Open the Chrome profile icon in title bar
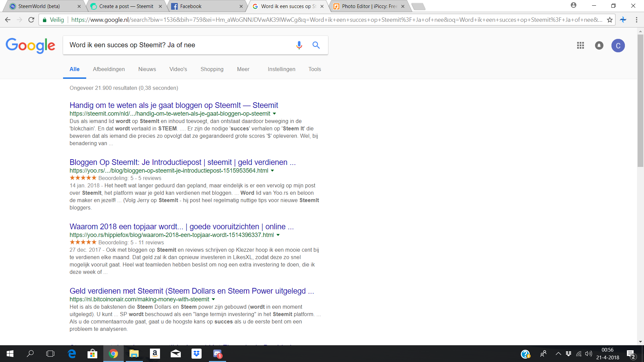This screenshot has width=644, height=362. point(574,5)
